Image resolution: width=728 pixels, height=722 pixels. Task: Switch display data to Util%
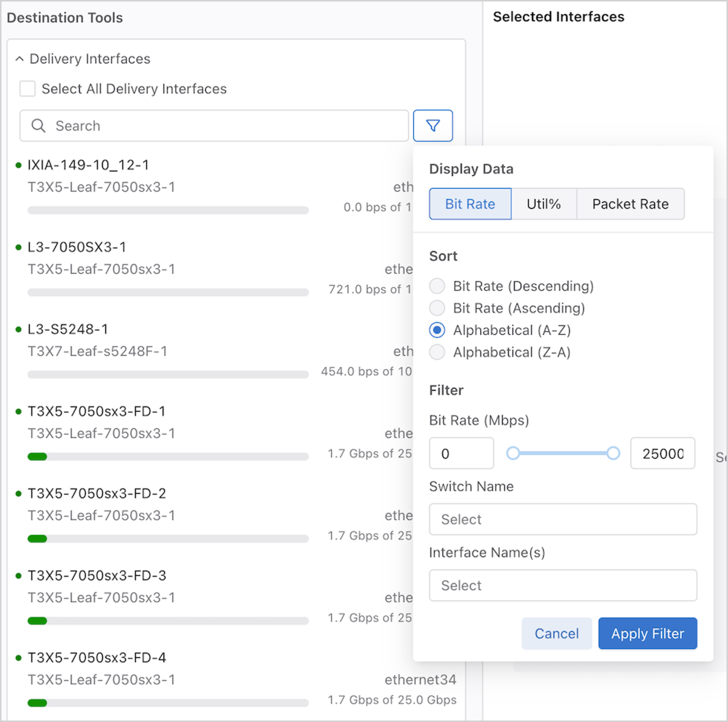(x=544, y=204)
